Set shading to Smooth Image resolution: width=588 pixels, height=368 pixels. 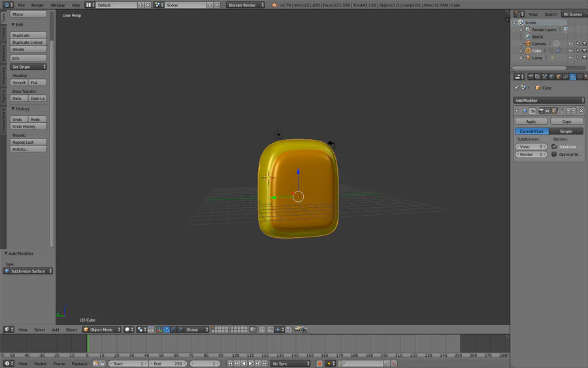coord(19,82)
